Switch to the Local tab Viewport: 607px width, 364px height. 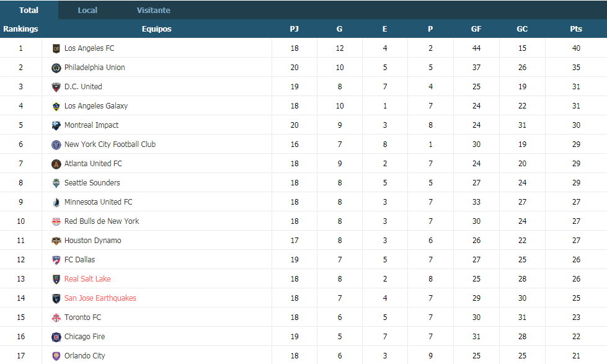pyautogui.click(x=87, y=10)
